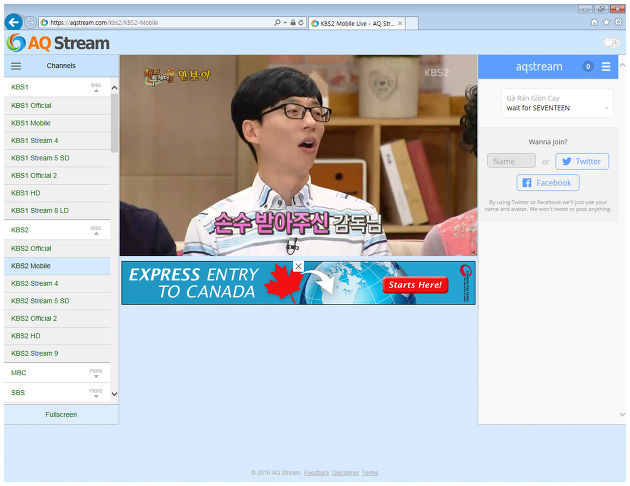
Task: Open the browser tools gear icon
Action: click(618, 22)
